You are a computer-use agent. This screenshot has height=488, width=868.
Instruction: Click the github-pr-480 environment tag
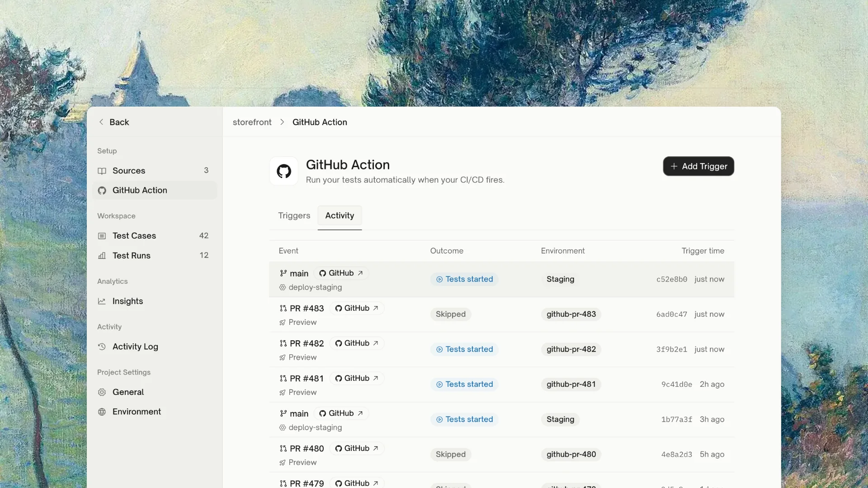[x=571, y=454]
